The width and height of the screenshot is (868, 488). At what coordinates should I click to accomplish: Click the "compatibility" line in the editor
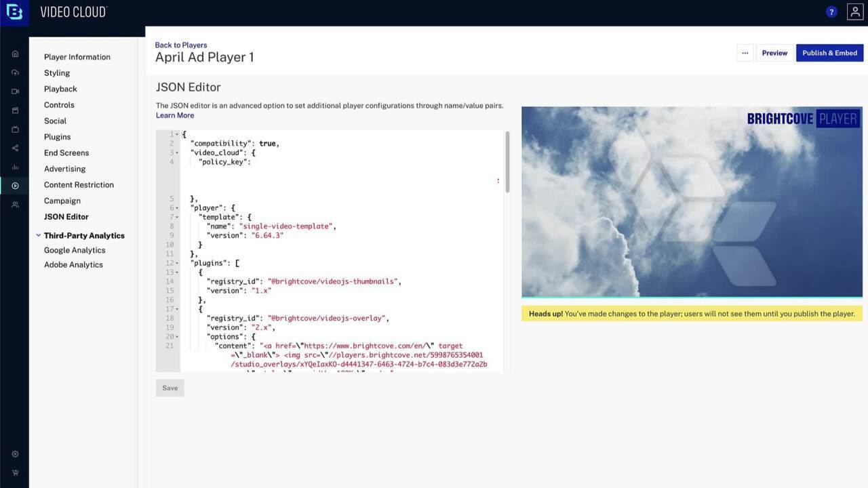(235, 144)
